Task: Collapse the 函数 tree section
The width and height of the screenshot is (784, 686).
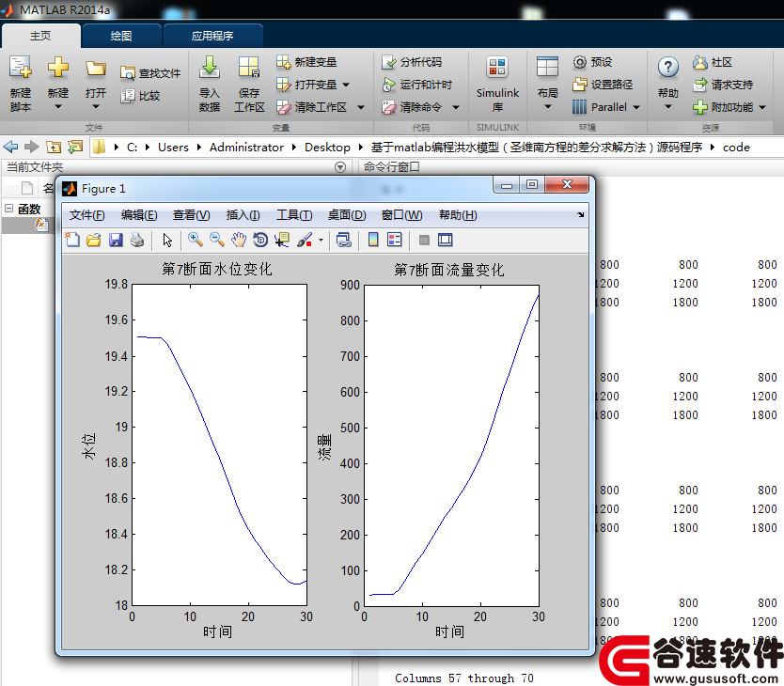Action: click(x=8, y=208)
